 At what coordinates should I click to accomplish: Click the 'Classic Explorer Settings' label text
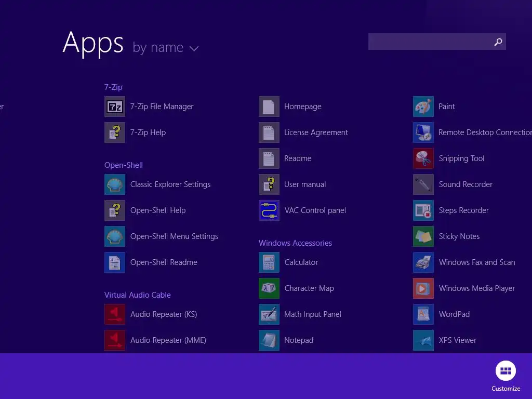coord(170,184)
